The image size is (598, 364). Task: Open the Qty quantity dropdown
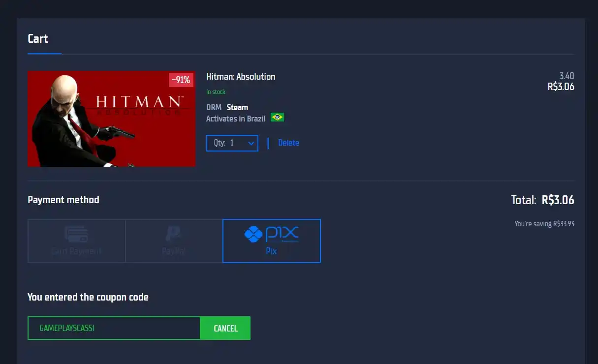[232, 143]
